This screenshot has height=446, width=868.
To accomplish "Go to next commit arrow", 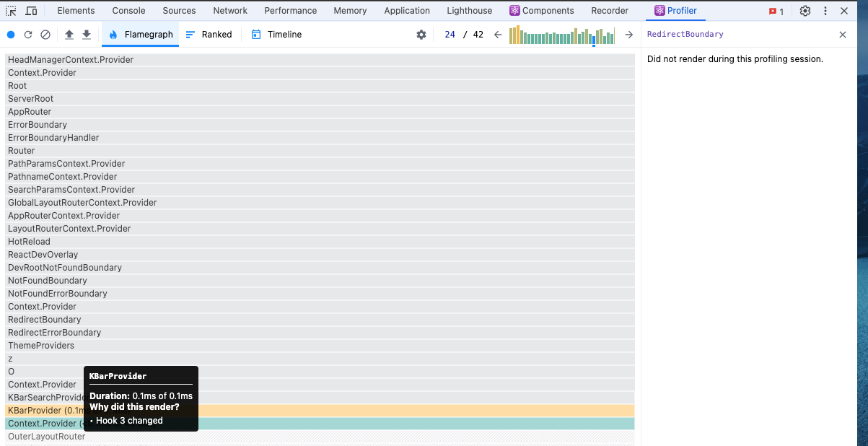I will [x=628, y=35].
